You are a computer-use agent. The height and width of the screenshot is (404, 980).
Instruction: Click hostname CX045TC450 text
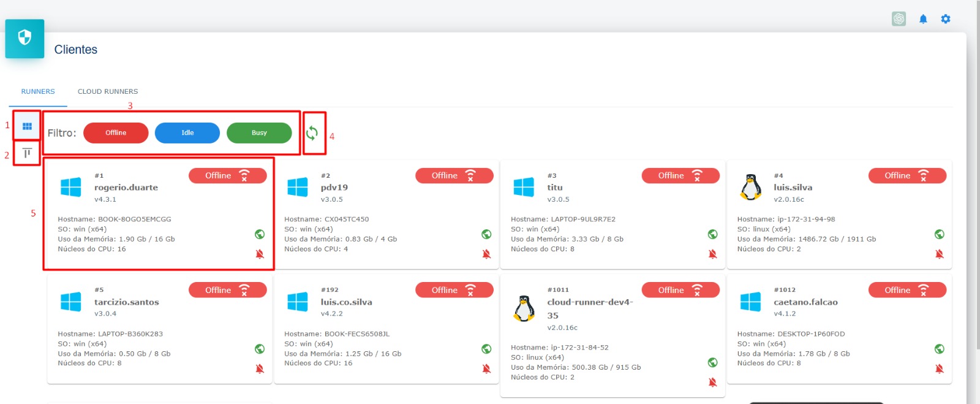pos(347,219)
